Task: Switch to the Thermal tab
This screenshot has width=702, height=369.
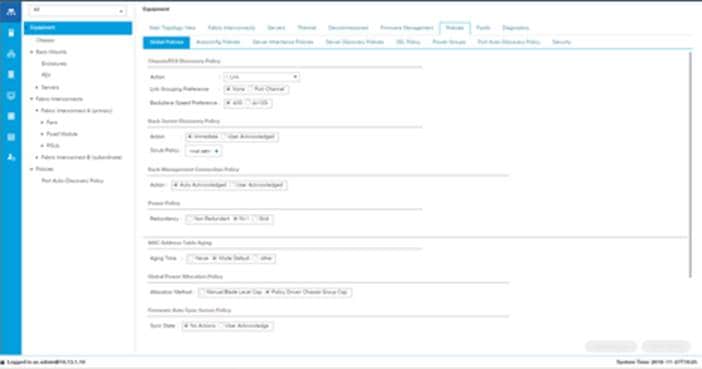Action: [307, 28]
